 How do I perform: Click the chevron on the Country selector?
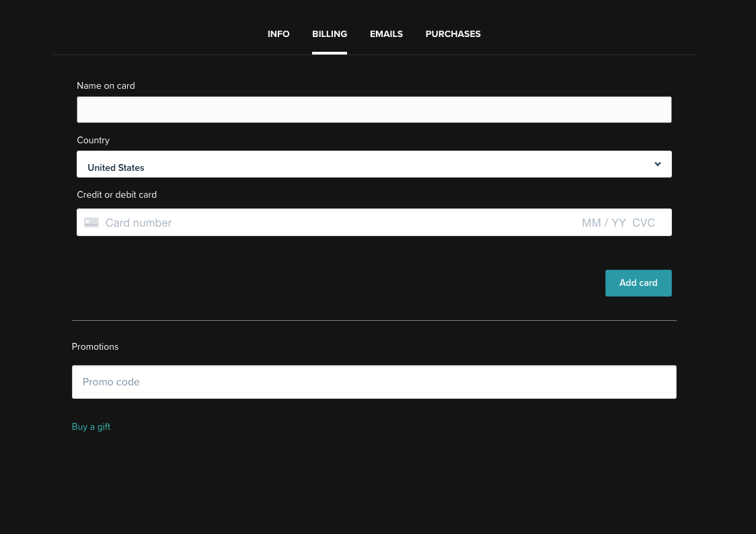[x=657, y=163]
